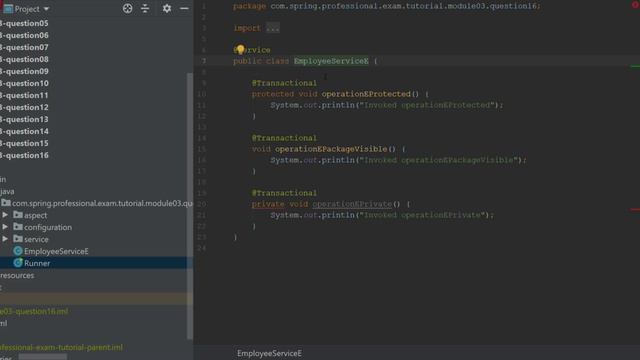Click the Project panel horizontal scrollbar
This screenshot has width=640, height=360.
point(42,357)
